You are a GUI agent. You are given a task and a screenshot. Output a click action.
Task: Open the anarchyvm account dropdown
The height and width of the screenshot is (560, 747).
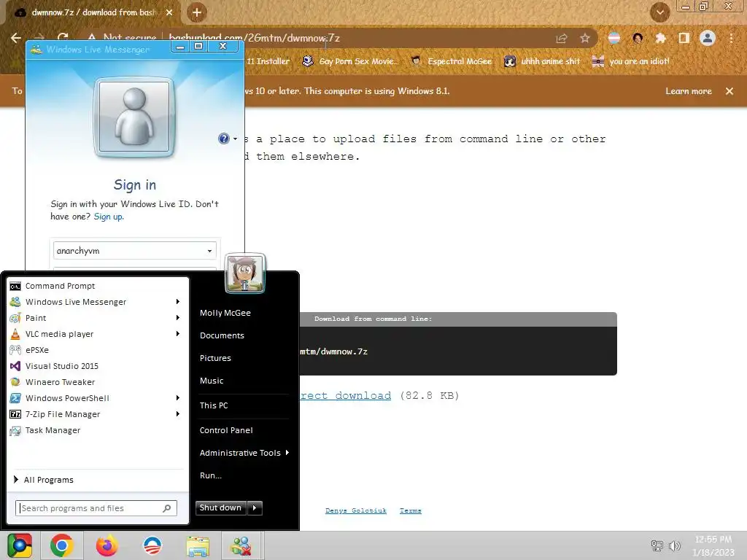point(209,251)
